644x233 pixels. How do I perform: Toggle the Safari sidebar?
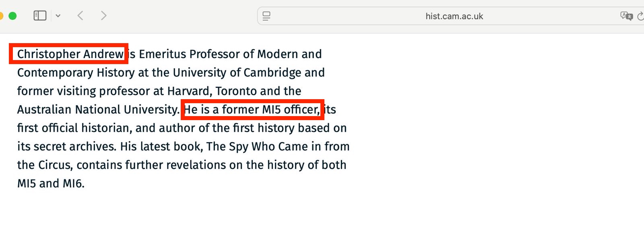[40, 16]
